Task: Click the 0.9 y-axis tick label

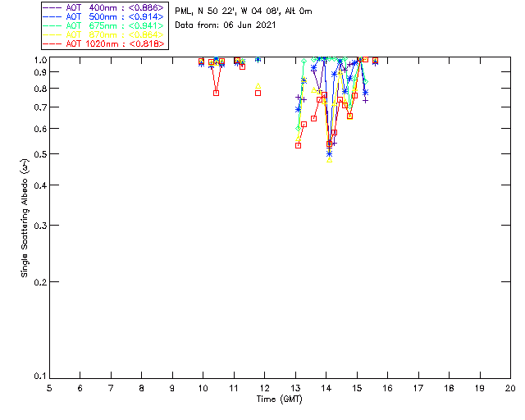Action: [40, 72]
